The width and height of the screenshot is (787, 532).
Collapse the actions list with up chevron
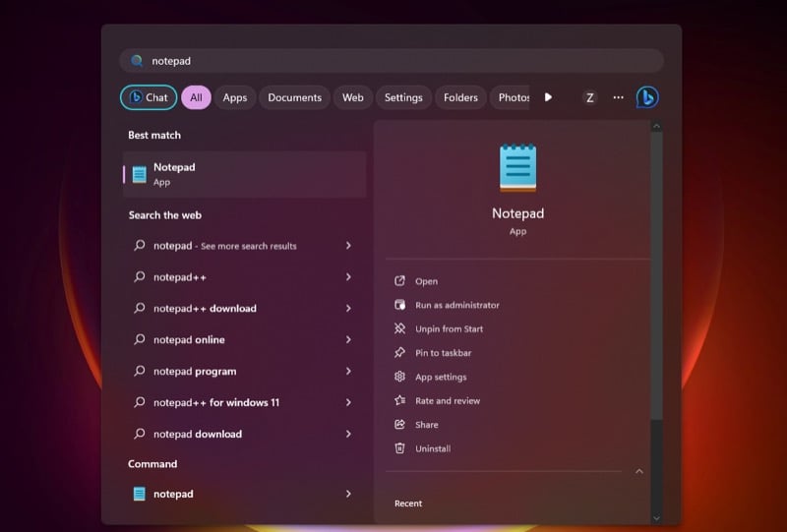(638, 471)
